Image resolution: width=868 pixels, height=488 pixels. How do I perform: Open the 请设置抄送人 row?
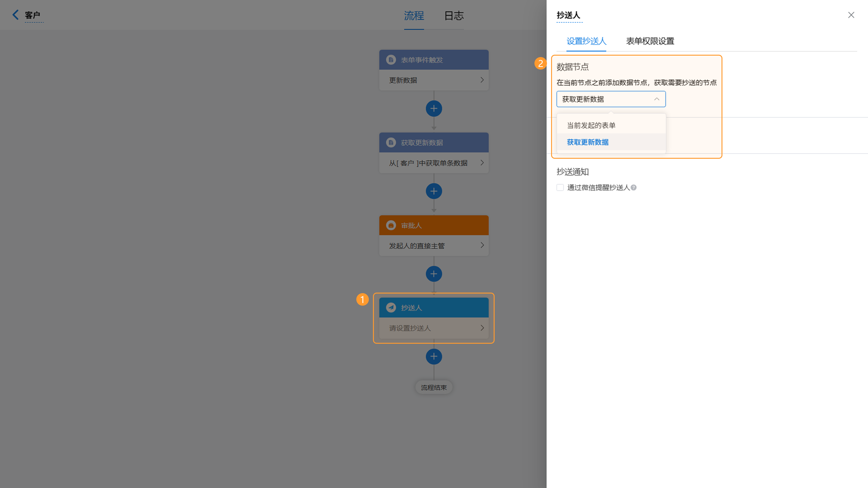434,328
